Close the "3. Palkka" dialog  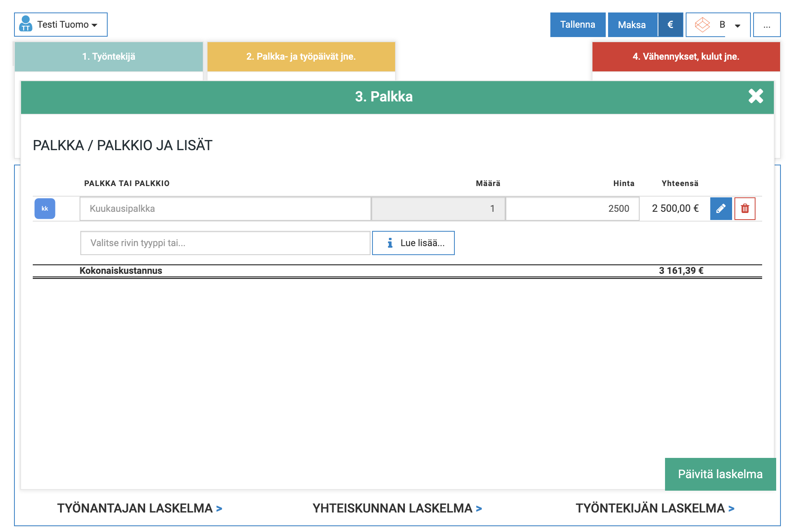coord(756,96)
